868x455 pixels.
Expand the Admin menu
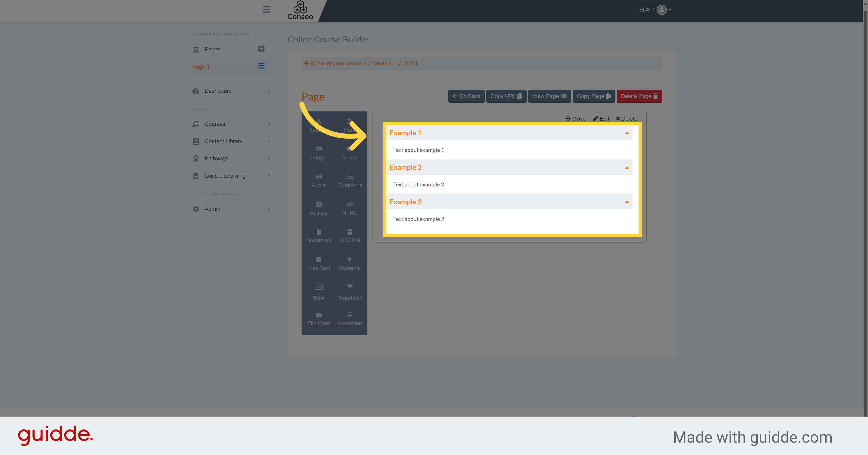coord(231,209)
